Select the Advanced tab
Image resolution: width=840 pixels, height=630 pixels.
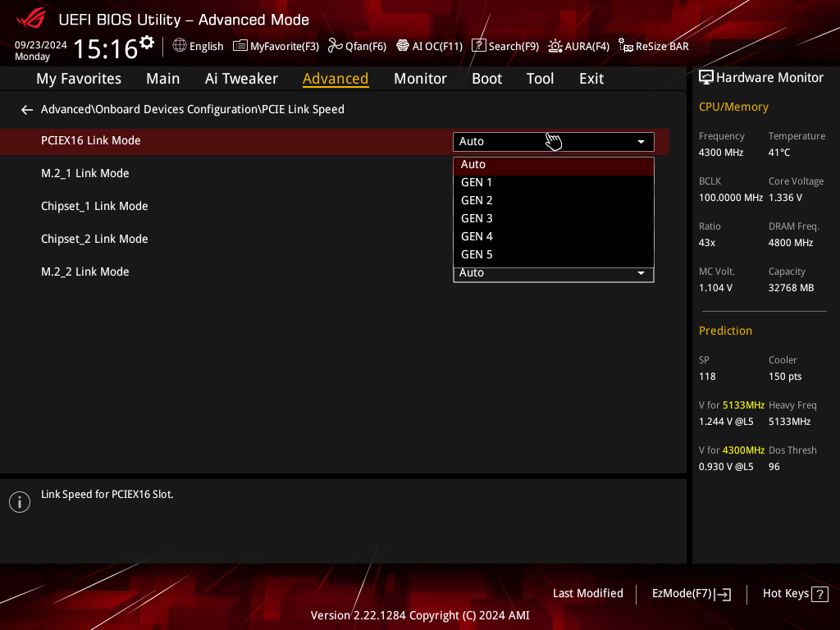tap(336, 79)
